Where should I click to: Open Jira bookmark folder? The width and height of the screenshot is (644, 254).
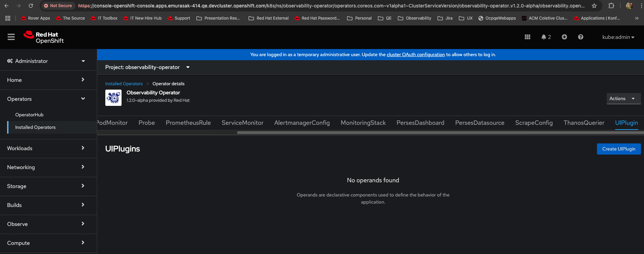point(445,18)
